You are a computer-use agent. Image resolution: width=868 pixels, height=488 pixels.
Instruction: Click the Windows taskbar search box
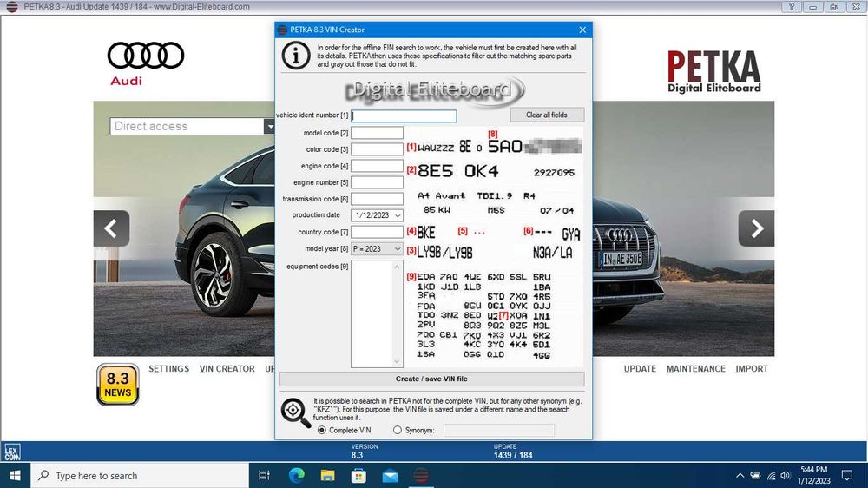click(140, 475)
